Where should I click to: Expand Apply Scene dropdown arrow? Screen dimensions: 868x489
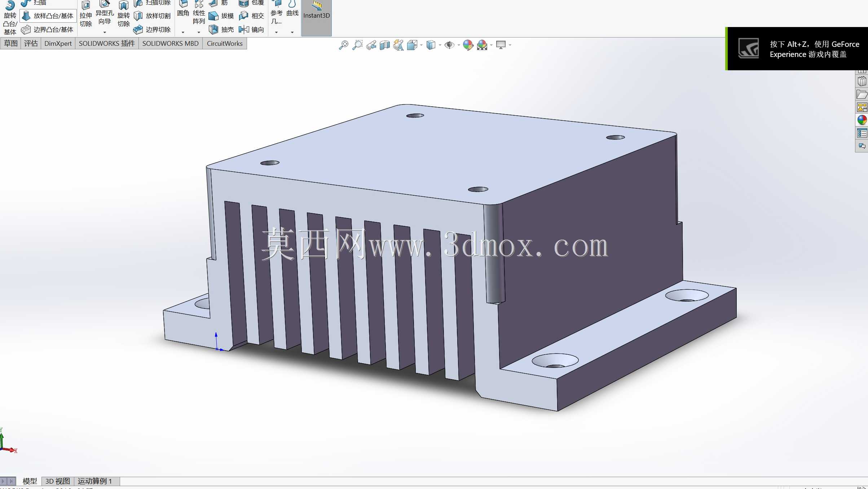click(x=491, y=45)
